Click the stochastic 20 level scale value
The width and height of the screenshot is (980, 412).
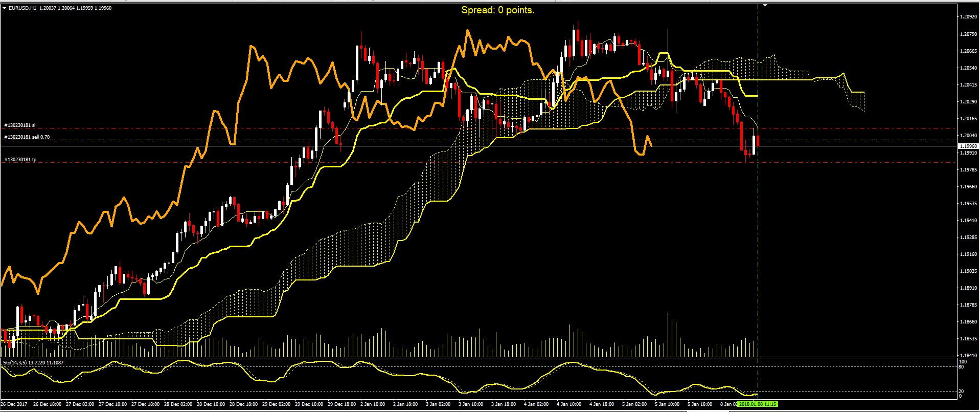tap(961, 392)
